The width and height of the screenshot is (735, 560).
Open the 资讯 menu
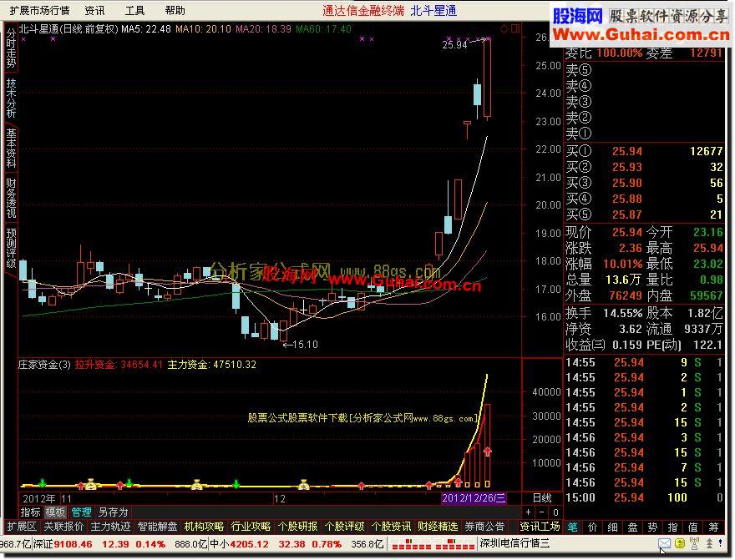(94, 10)
